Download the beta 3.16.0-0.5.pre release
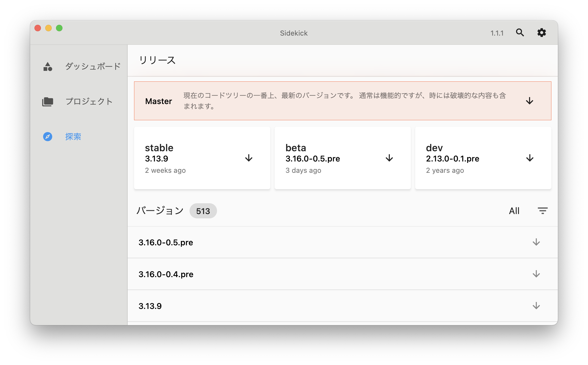This screenshot has height=365, width=588. coord(389,158)
